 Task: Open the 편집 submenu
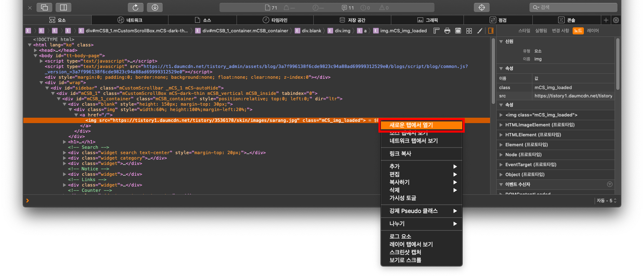coord(421,174)
